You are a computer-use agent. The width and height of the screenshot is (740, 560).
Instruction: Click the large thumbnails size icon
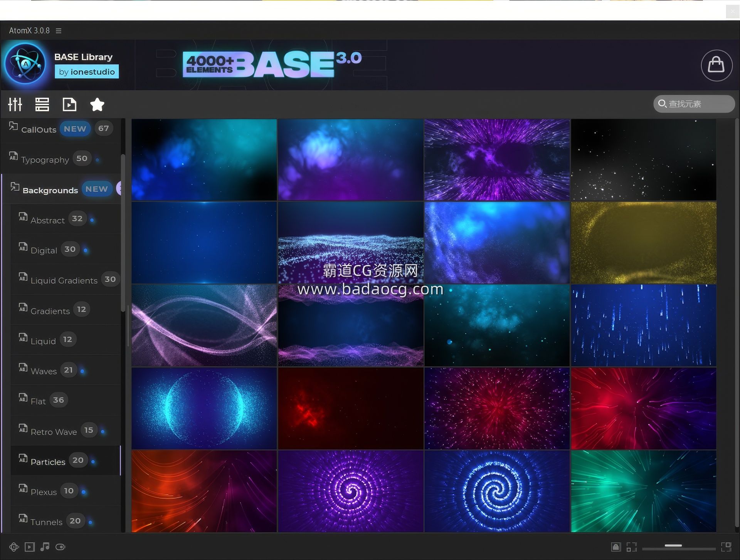point(726,547)
